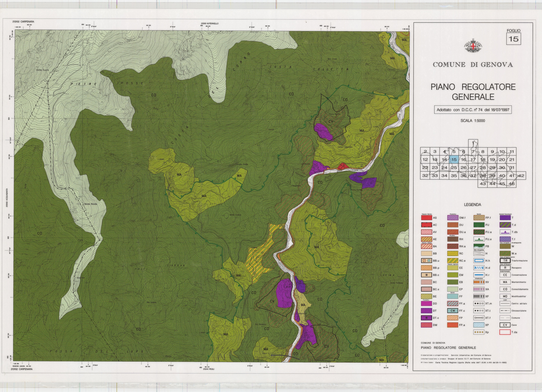Select the FF light blue legend swatch
This screenshot has width=542, height=392.
click(453, 297)
